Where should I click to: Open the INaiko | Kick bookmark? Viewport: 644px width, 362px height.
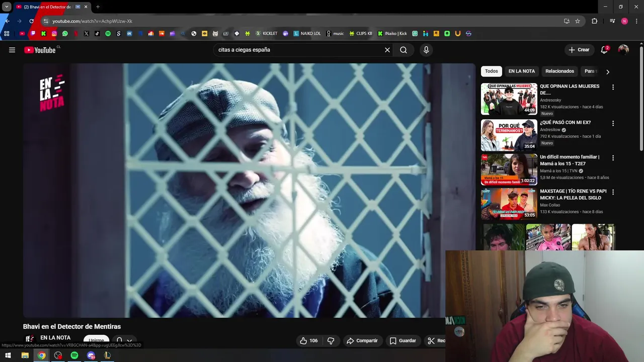pyautogui.click(x=392, y=34)
